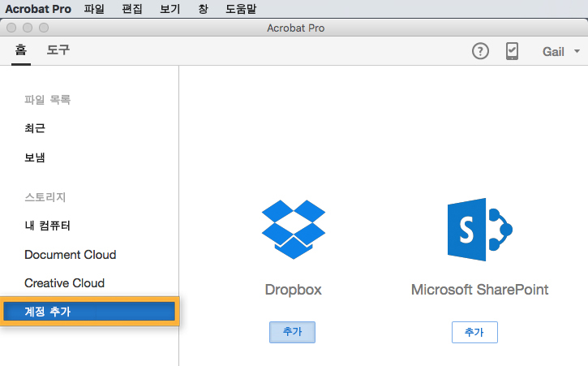The image size is (588, 366).
Task: Expand the Gail account dropdown arrow
Action: (x=577, y=51)
